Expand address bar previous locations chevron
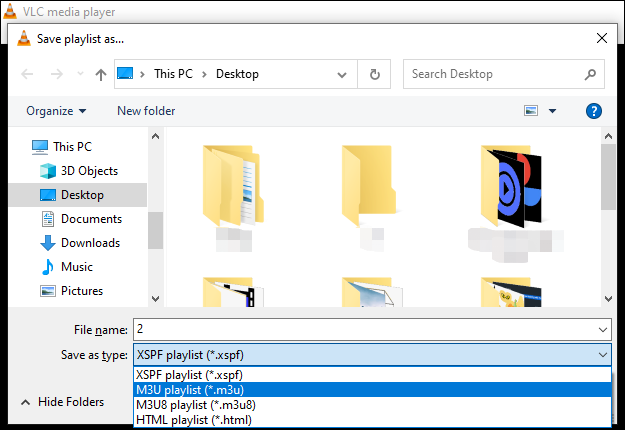Viewport: 625px width, 430px height. click(x=345, y=74)
